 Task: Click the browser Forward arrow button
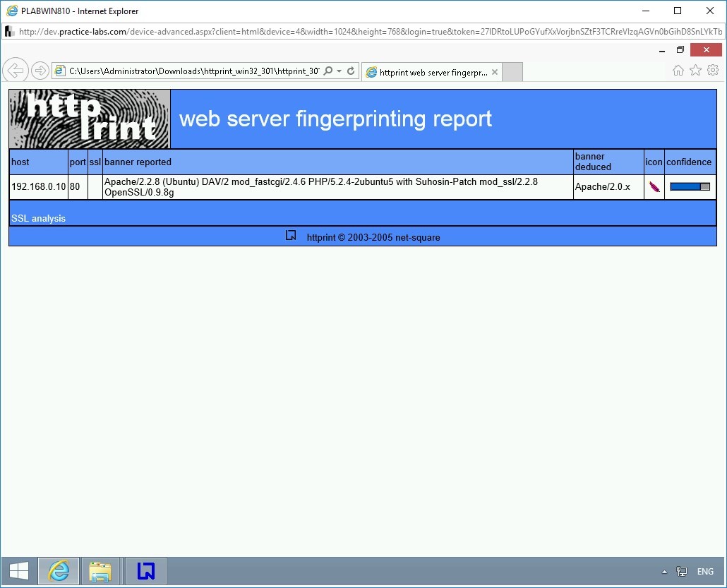tap(40, 71)
